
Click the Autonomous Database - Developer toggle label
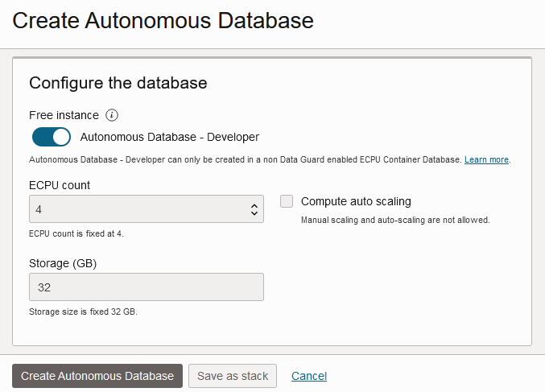pyautogui.click(x=170, y=137)
